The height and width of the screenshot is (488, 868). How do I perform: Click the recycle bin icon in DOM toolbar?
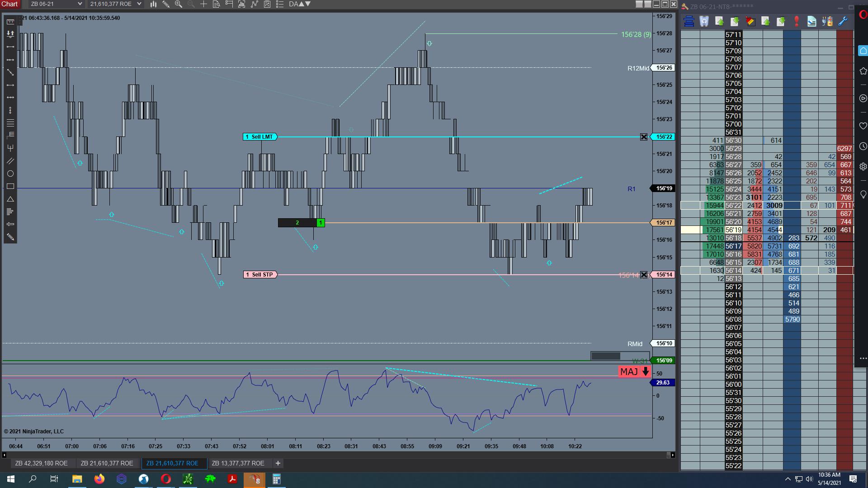704,21
